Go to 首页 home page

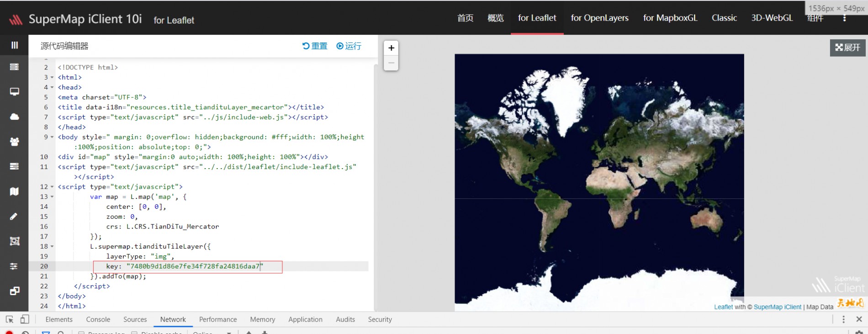tap(465, 18)
